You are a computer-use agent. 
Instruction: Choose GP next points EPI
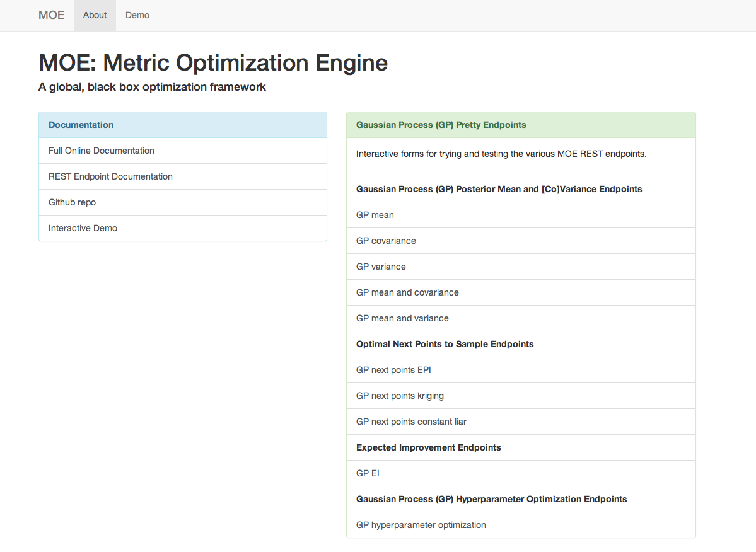521,370
